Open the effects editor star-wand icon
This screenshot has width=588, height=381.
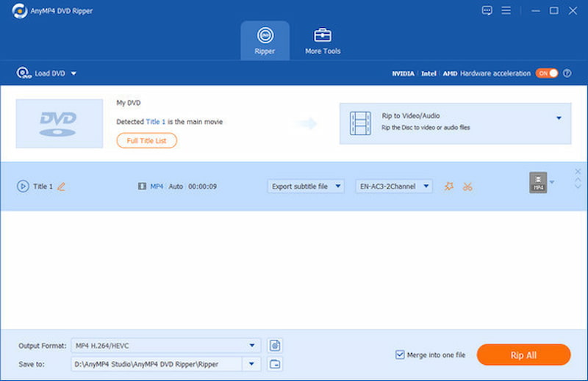point(448,186)
